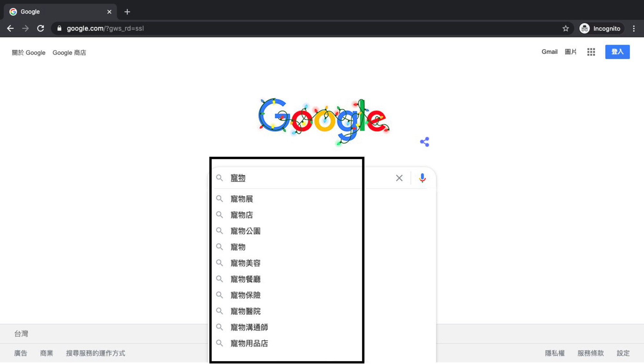The width and height of the screenshot is (644, 364).
Task: Open the 設定 settings footer menu
Action: click(623, 353)
